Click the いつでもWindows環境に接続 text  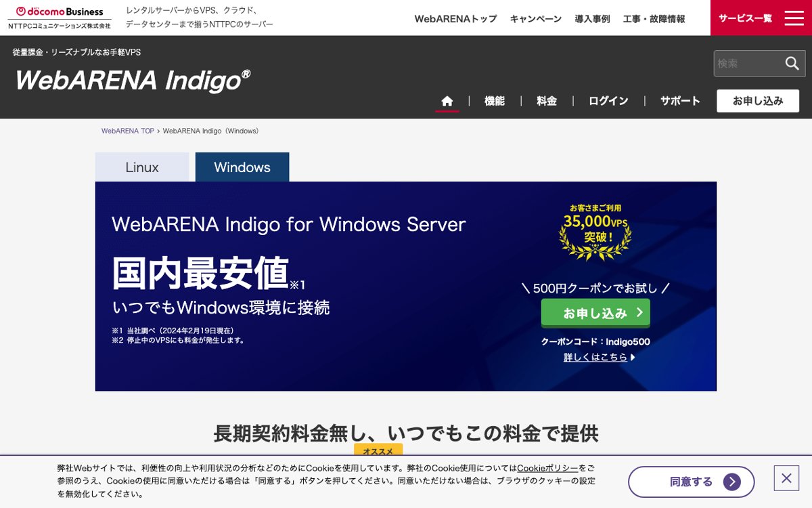pyautogui.click(x=221, y=308)
